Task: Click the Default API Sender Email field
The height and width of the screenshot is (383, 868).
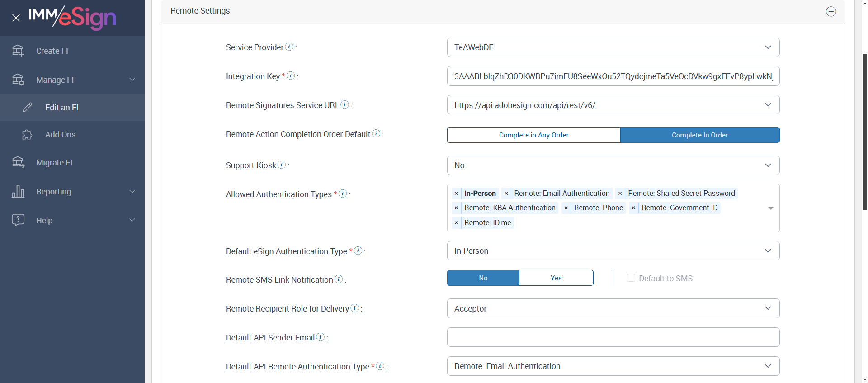Action: tap(613, 337)
